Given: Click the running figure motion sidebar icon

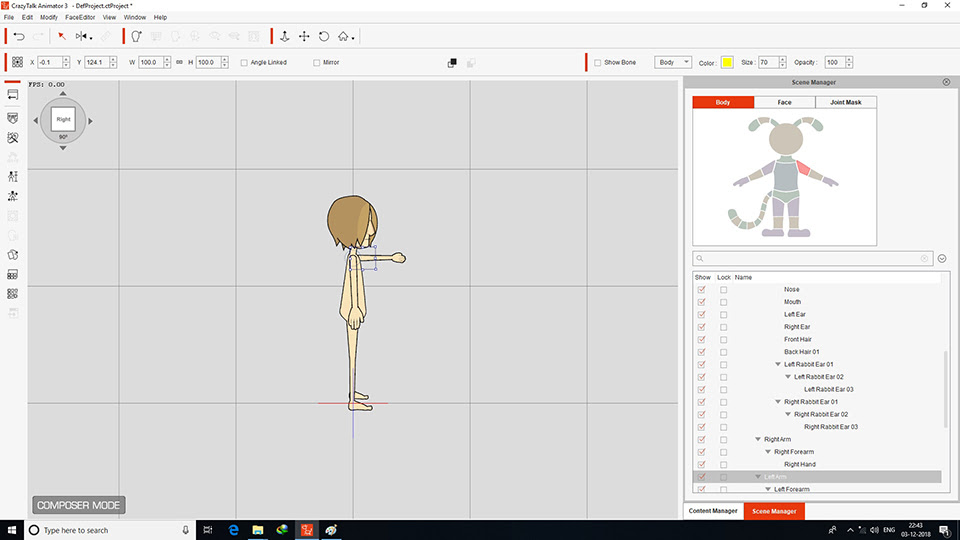Looking at the screenshot, I should point(13,196).
